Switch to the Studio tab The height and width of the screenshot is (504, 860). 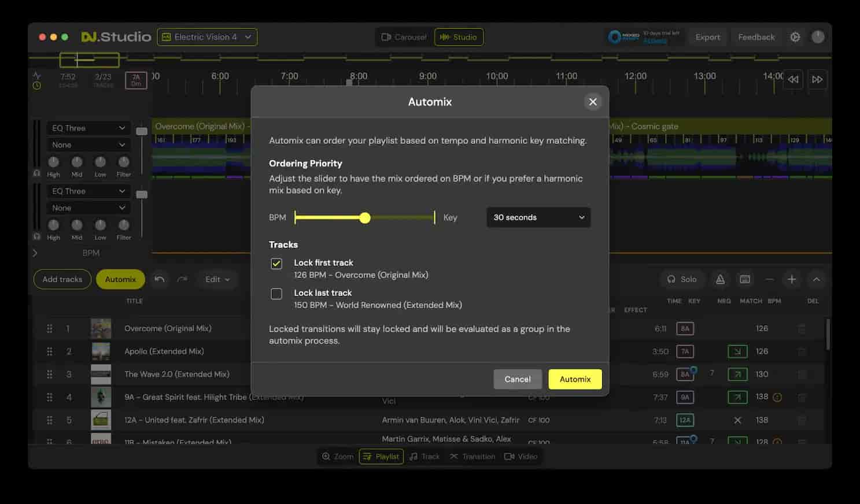(x=459, y=36)
